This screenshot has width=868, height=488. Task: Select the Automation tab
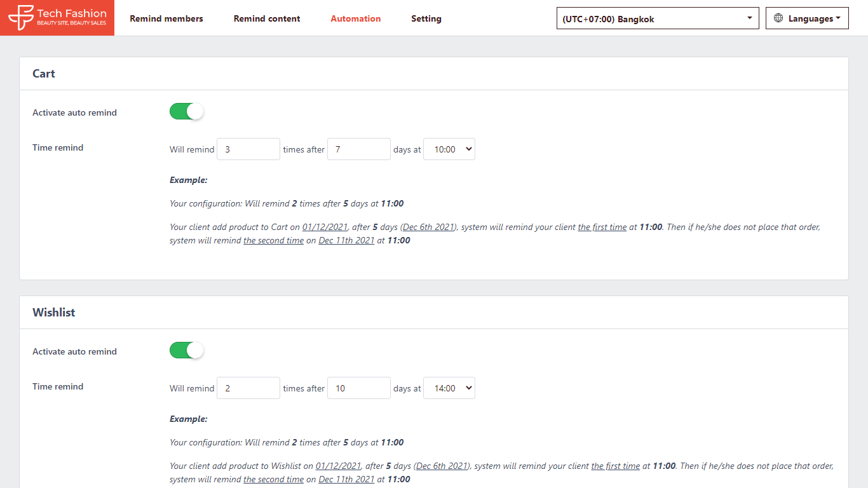355,18
